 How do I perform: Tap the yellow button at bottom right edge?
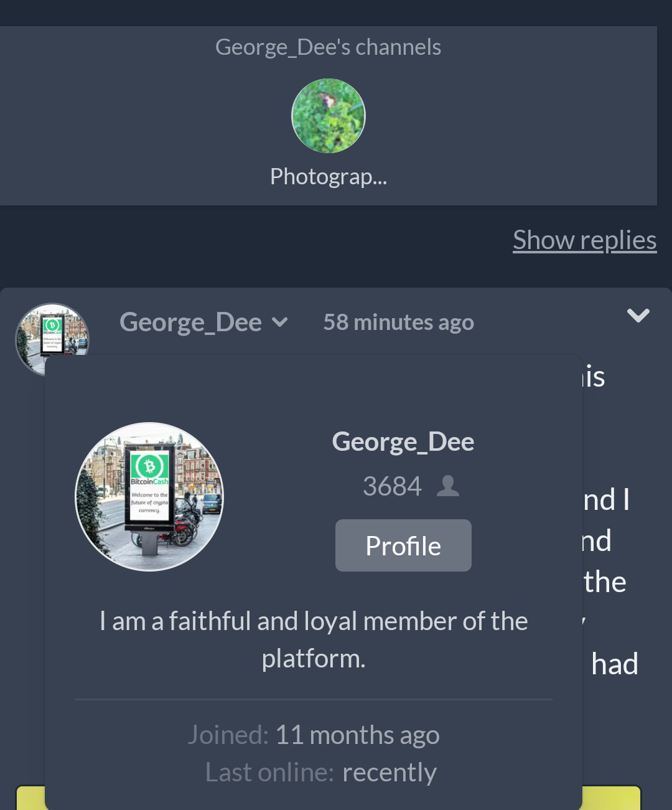612,798
